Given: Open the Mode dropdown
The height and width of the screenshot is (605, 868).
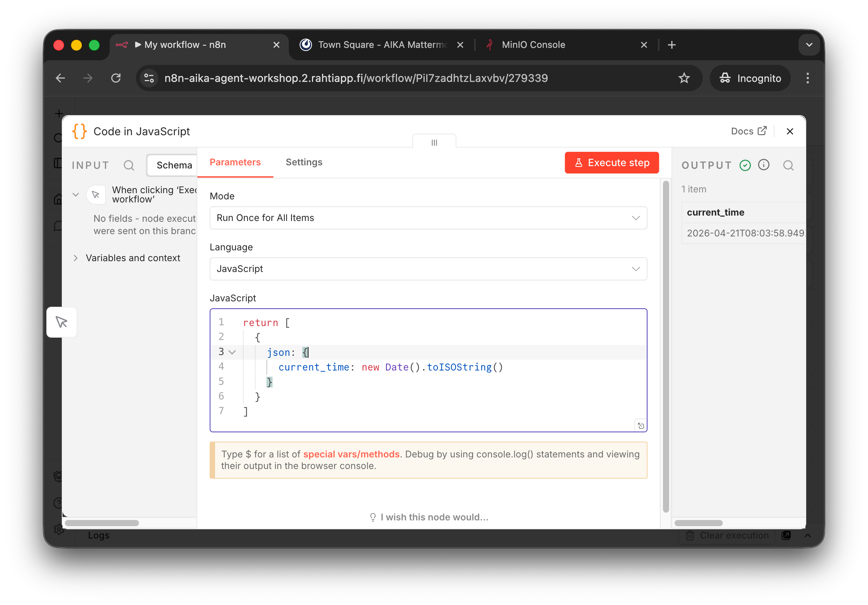Looking at the screenshot, I should pyautogui.click(x=428, y=218).
